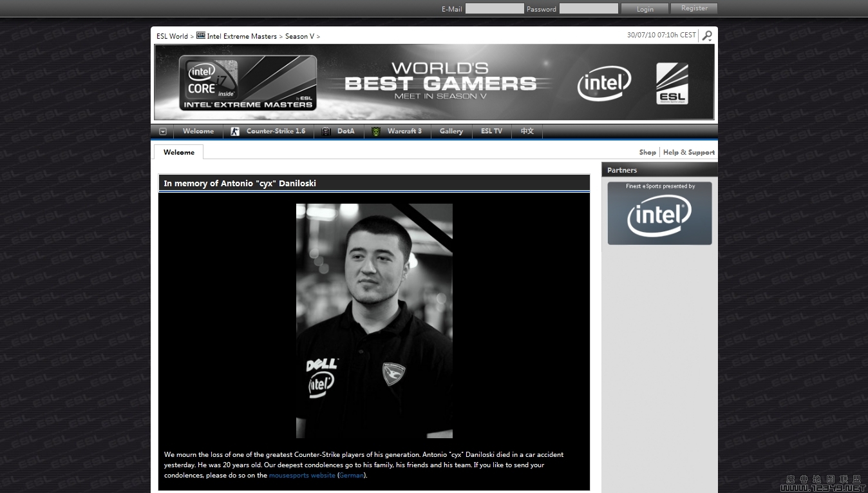Go to Season V breadcrumb
This screenshot has height=493, width=868.
299,36
